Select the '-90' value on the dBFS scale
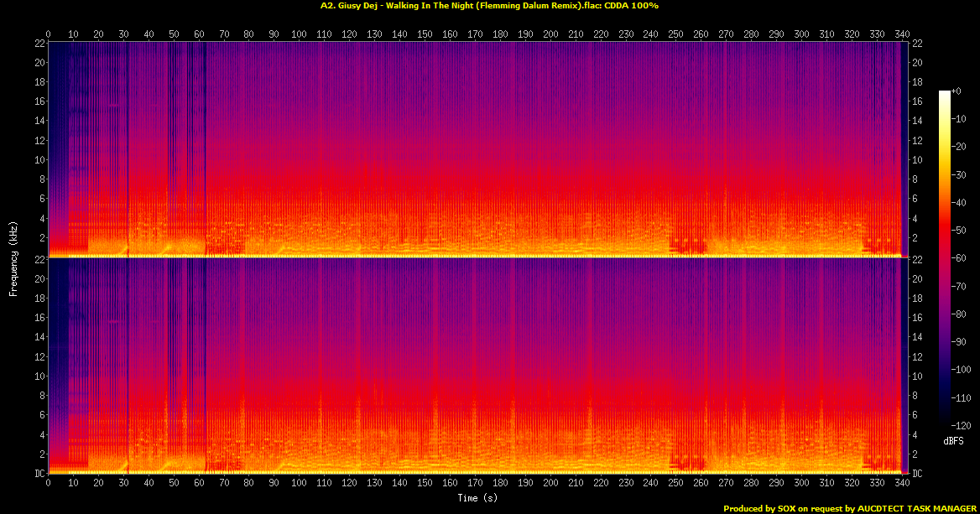Viewport: 980px width, 514px height. (x=959, y=341)
